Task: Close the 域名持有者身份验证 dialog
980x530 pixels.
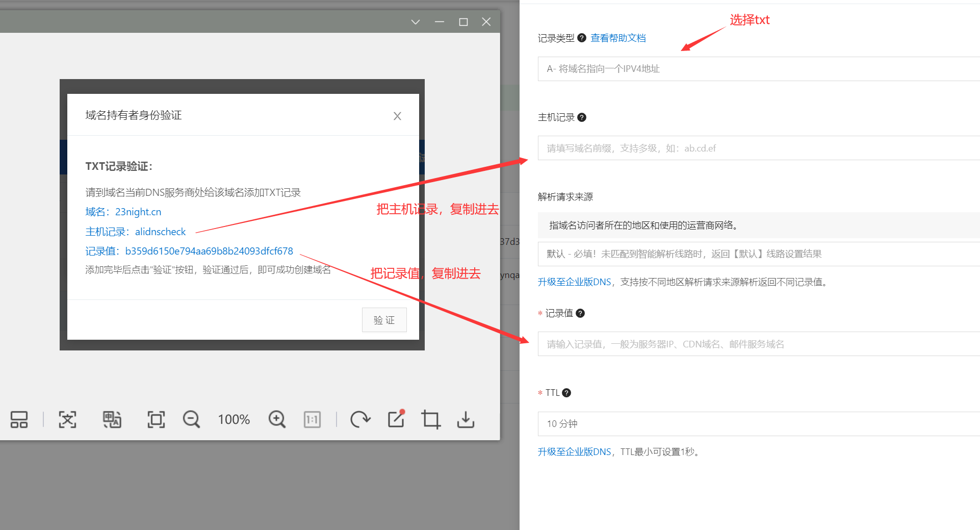Action: click(397, 116)
